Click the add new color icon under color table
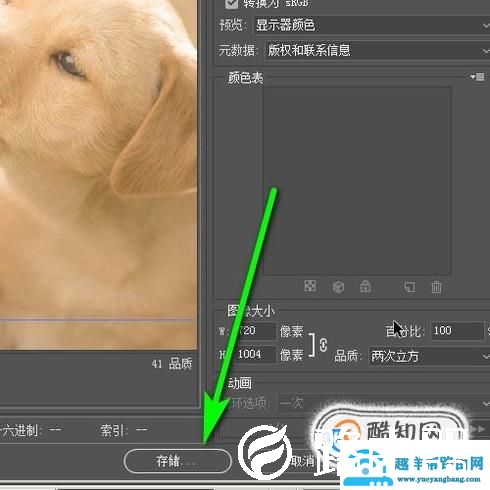490x490 pixels. pyautogui.click(x=410, y=287)
